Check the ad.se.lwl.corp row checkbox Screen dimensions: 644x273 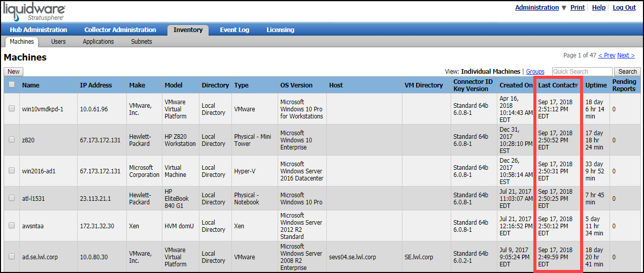click(12, 257)
